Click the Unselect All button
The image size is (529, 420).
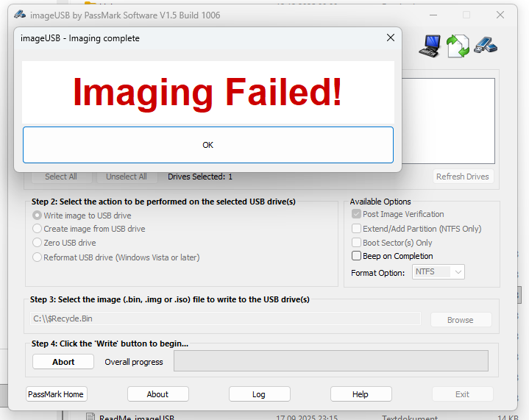point(127,177)
